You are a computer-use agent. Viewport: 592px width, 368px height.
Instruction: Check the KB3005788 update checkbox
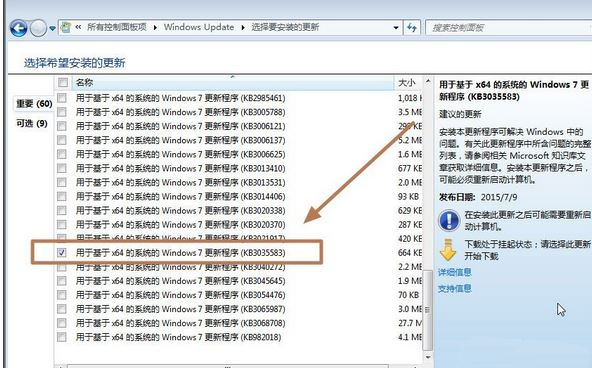click(x=62, y=112)
